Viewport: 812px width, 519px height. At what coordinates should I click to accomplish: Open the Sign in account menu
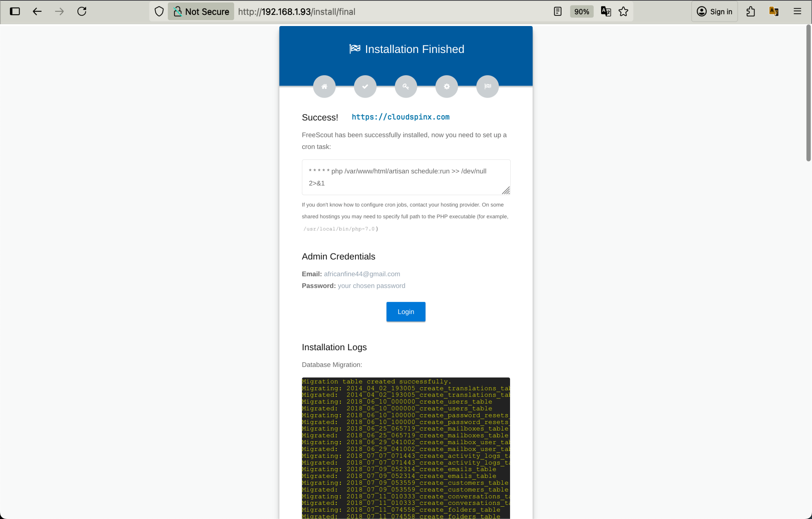[715, 11]
